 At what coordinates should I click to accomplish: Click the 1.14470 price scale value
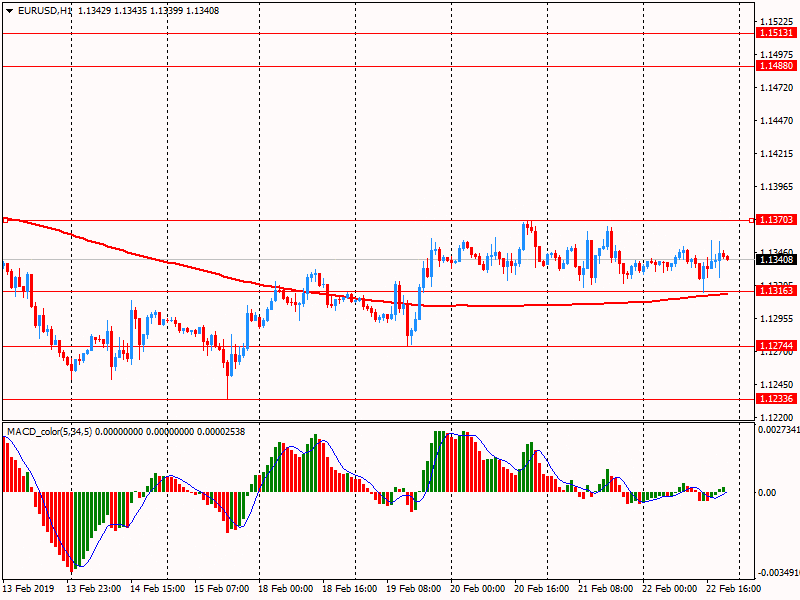point(775,121)
